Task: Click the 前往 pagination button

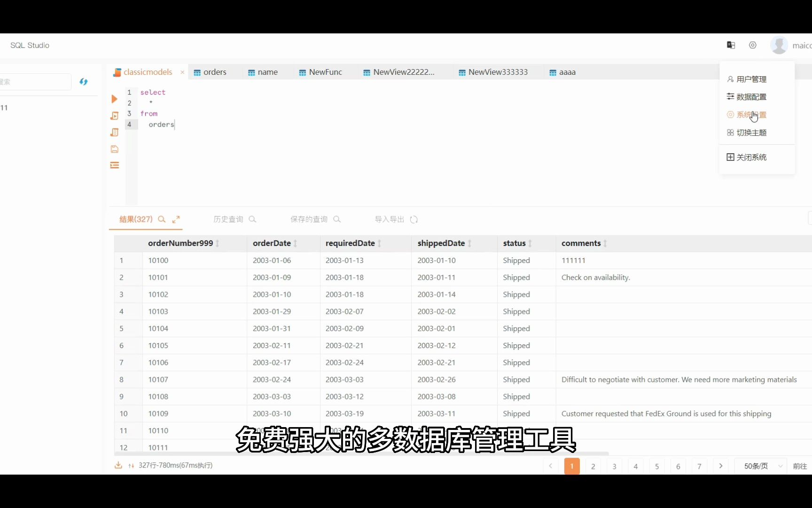Action: [800, 466]
